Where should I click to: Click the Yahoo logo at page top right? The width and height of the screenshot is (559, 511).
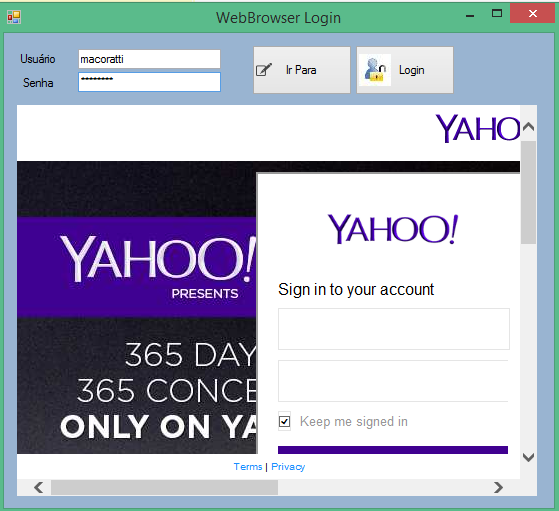click(478, 128)
